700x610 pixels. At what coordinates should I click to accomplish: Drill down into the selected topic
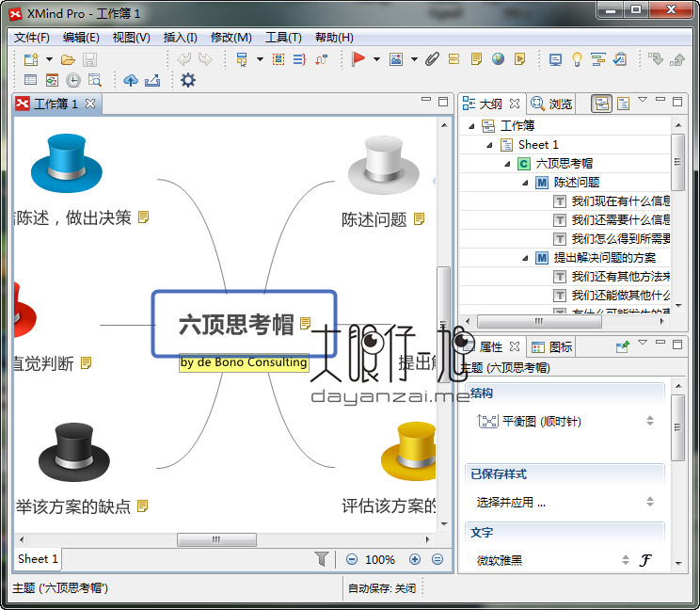656,59
